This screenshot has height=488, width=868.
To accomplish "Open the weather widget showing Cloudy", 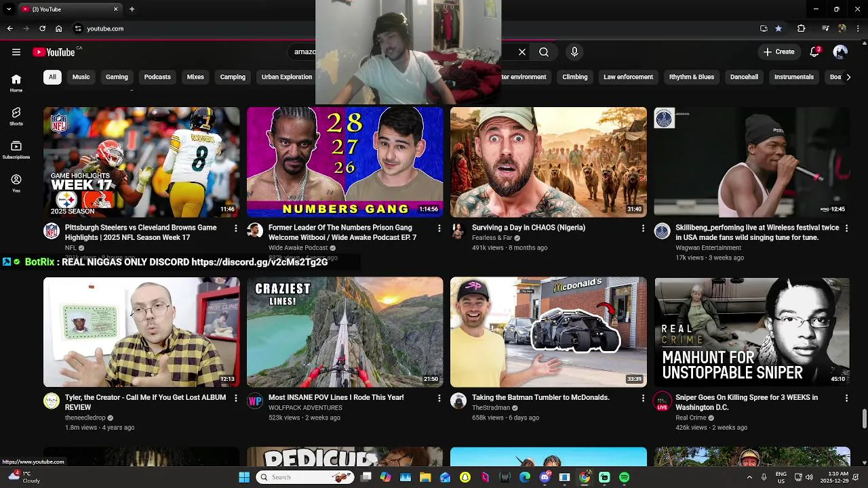I will pyautogui.click(x=24, y=477).
